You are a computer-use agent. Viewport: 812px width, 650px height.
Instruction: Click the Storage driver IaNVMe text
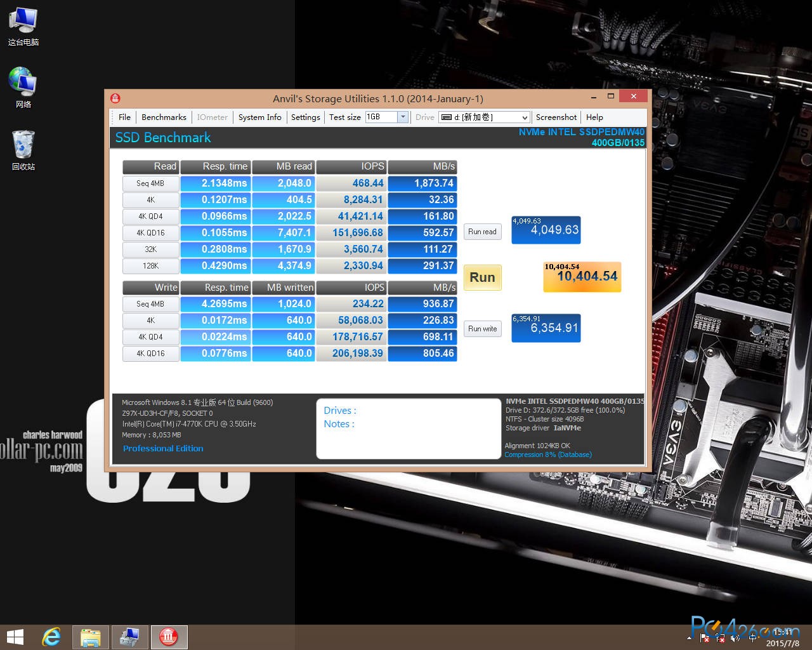tap(543, 428)
